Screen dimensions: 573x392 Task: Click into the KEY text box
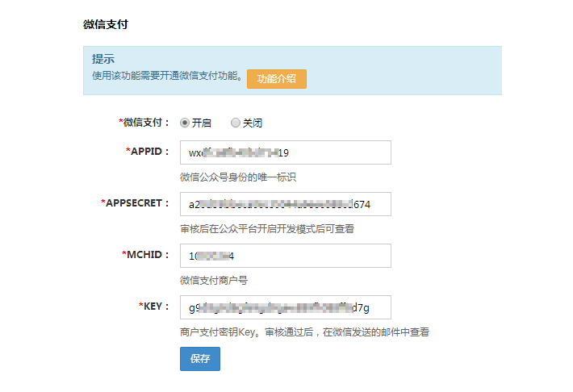point(286,307)
